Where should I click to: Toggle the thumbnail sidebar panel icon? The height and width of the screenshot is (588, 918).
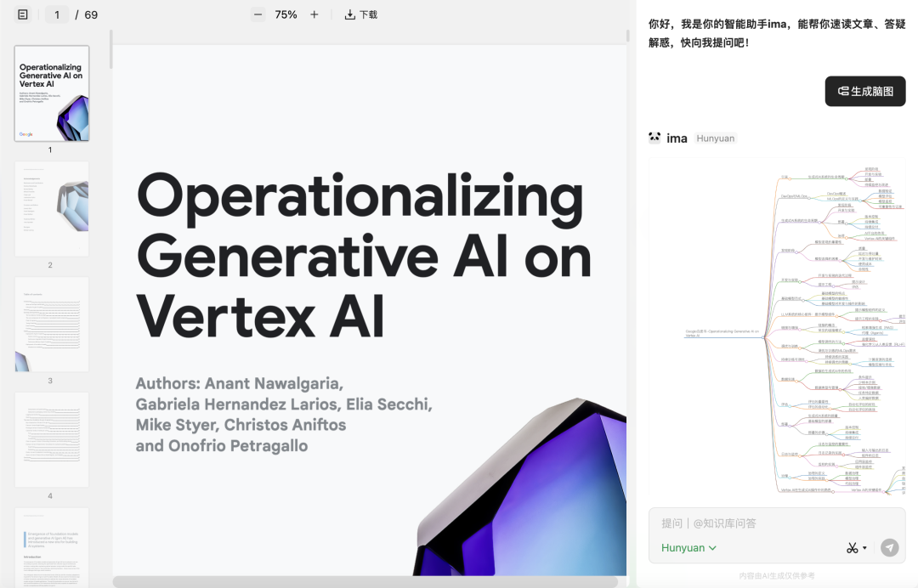point(23,14)
